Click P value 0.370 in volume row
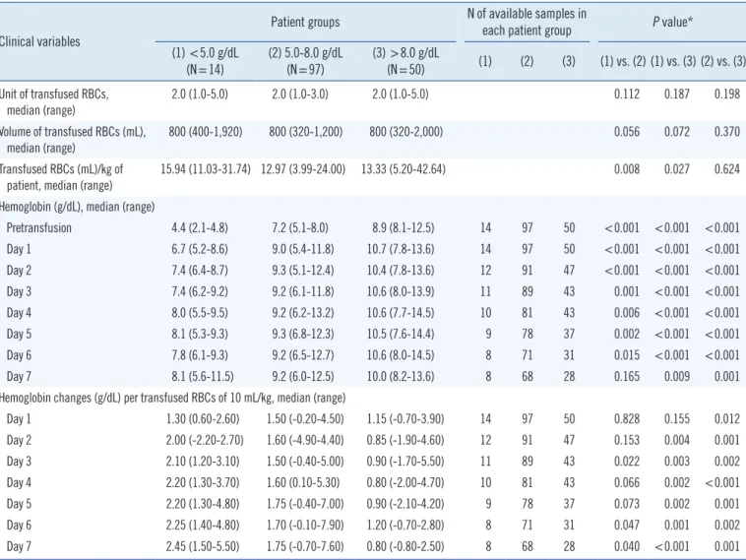 point(727,132)
